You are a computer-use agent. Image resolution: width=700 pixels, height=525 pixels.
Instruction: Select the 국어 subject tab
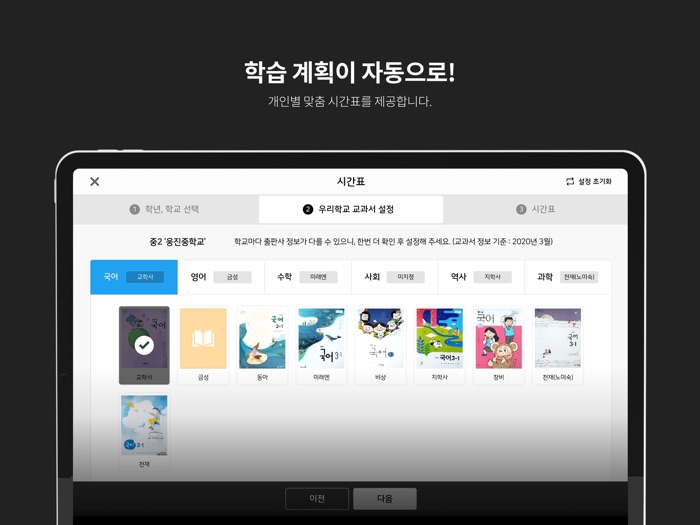[x=134, y=277]
